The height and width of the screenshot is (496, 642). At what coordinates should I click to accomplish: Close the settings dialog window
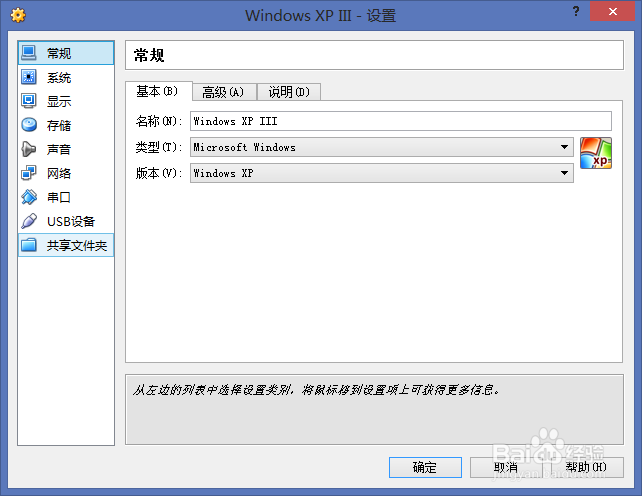pos(612,11)
